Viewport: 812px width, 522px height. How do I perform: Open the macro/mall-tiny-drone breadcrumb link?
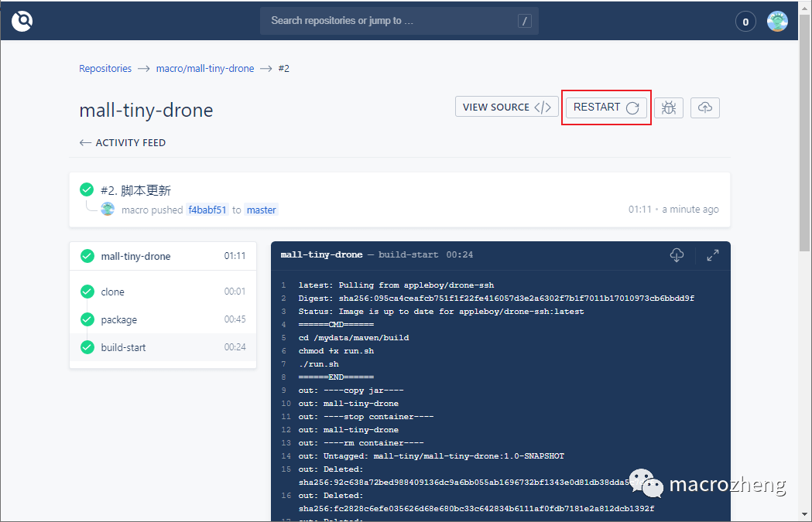tap(204, 68)
